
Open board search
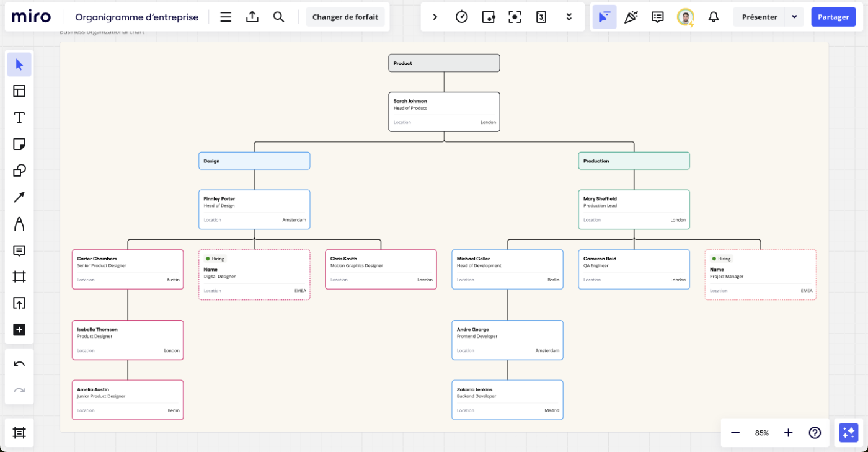pos(278,17)
